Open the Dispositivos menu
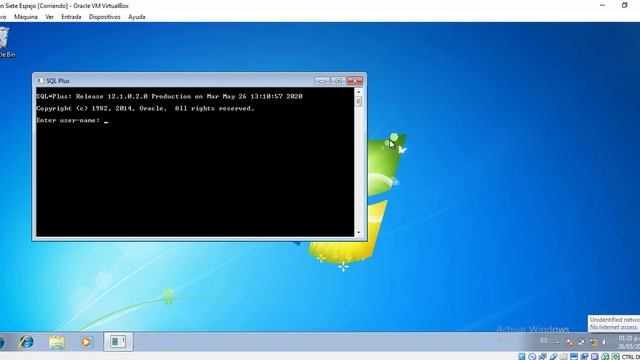Screen dimensions: 640x360 (104, 17)
